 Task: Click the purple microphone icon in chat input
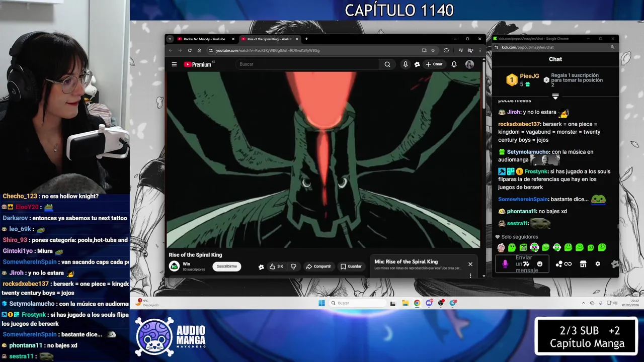point(505,264)
